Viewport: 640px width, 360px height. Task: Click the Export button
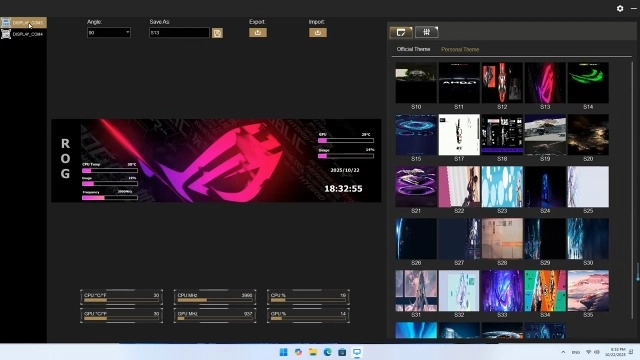[x=258, y=32]
